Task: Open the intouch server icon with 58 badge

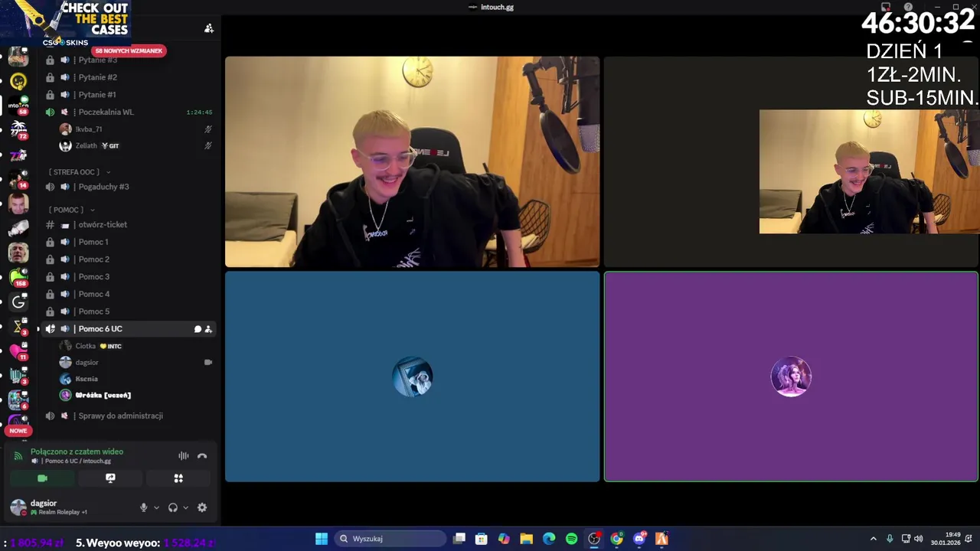Action: [18, 106]
